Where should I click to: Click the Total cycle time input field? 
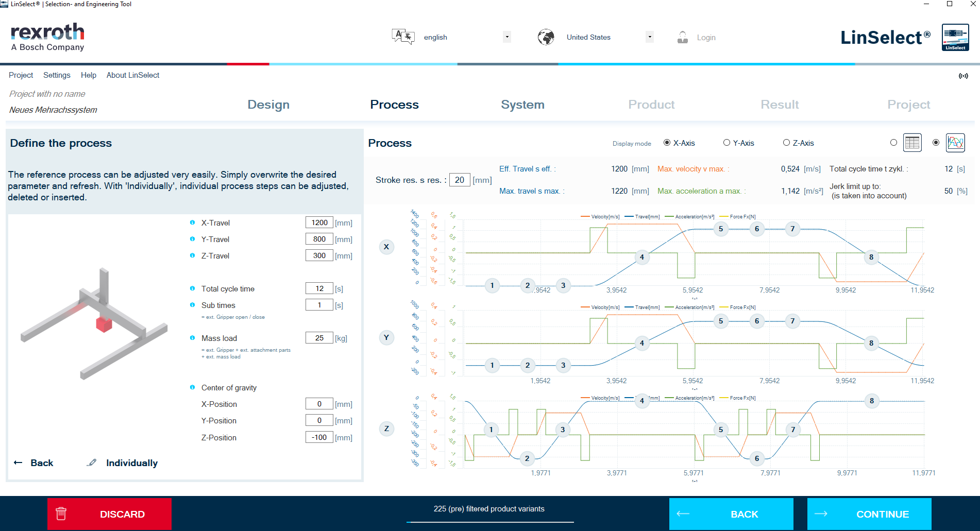[x=319, y=288]
